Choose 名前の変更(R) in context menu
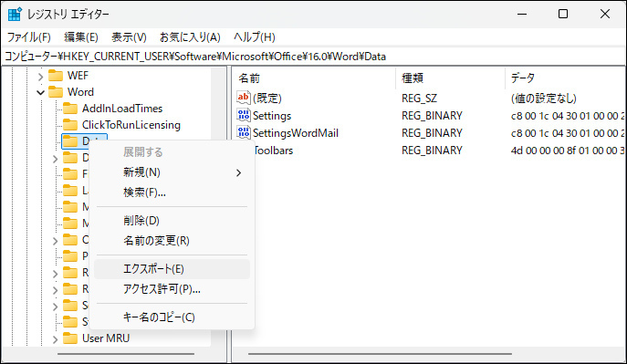This screenshot has height=364, width=627. point(172,241)
